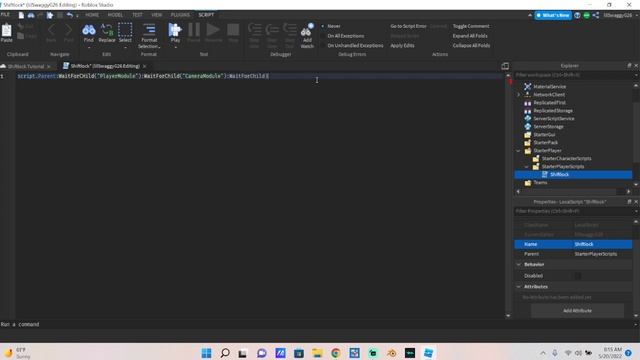The width and height of the screenshot is (640, 360).
Task: Select ReplicatedFirst in the Explorer
Action: coord(549,103)
